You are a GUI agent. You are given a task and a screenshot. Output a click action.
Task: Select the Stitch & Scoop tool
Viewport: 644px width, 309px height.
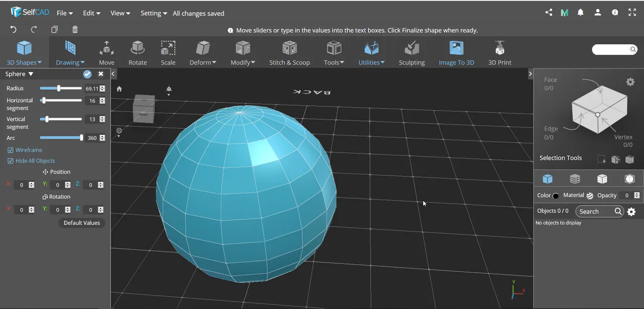tap(289, 53)
